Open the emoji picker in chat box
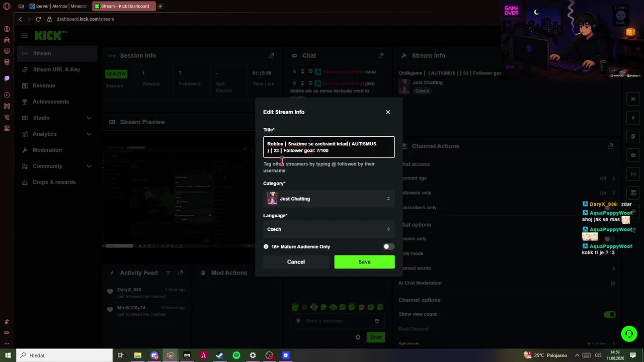The image size is (644, 362). [377, 321]
